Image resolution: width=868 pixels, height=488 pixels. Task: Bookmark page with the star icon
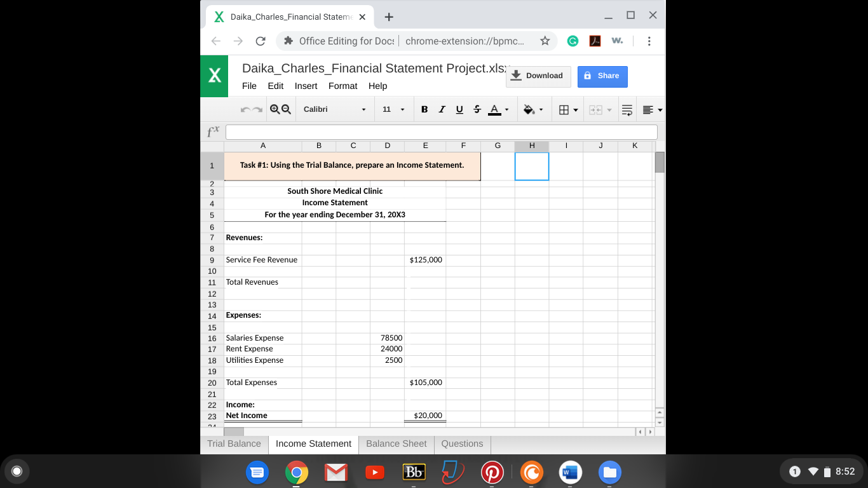(545, 41)
